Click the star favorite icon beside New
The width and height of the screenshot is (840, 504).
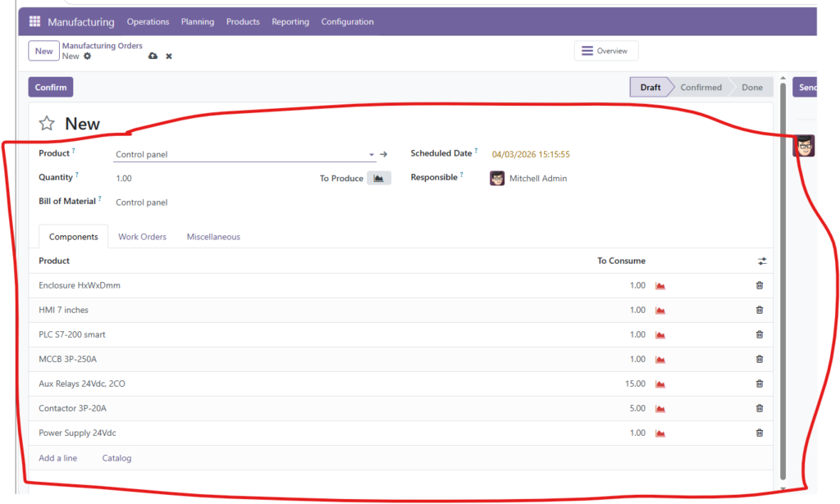pos(47,124)
